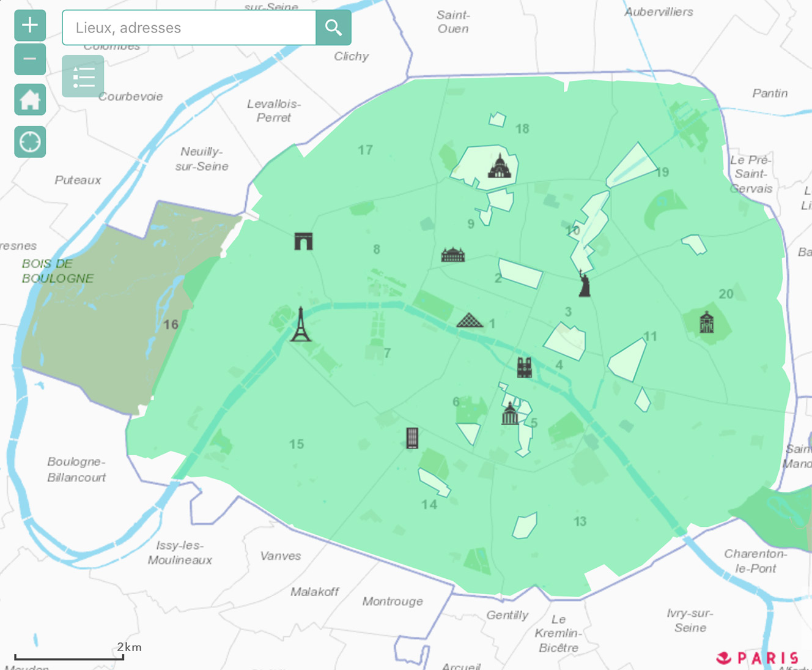Click the 15th arrondissement label
Viewport: 812px width, 670px height.
pyautogui.click(x=297, y=444)
